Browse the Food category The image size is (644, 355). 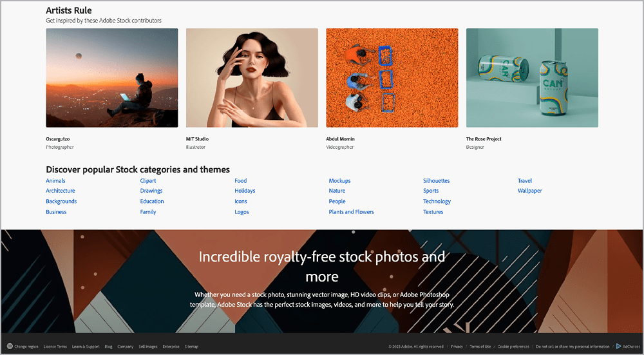point(241,181)
